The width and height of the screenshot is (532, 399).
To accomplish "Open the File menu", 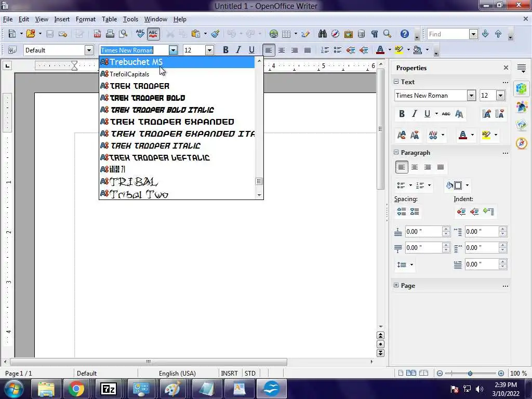I will (7, 19).
